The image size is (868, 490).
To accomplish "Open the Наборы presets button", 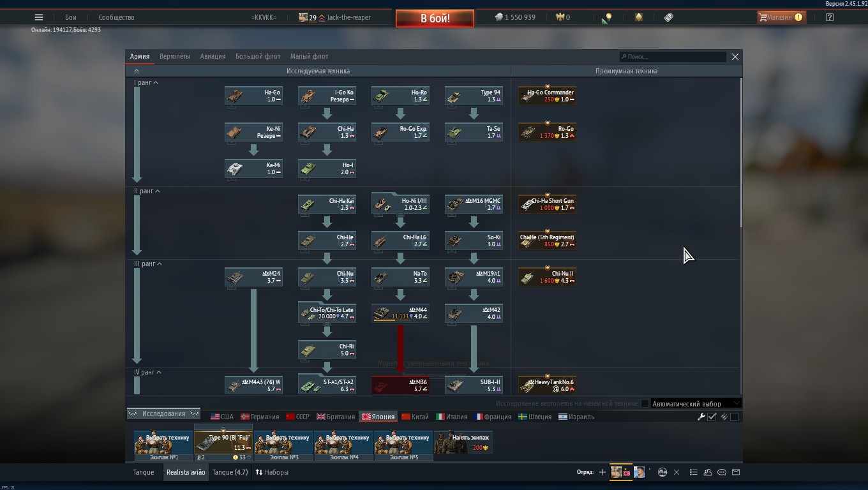I will [272, 472].
